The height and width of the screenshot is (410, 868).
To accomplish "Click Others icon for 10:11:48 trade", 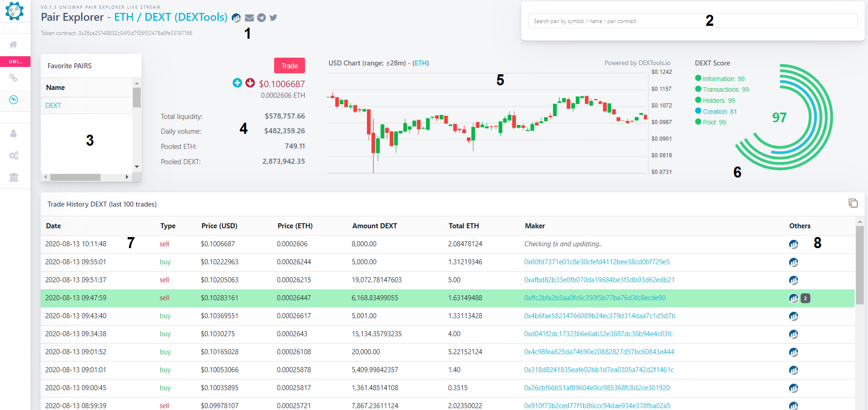I will coord(794,244).
